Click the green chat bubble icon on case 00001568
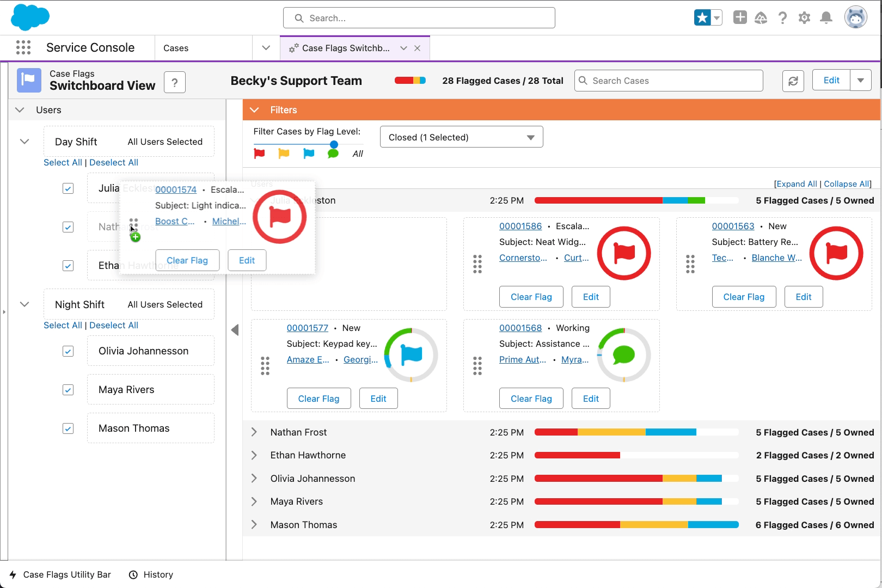The image size is (882, 588). (x=624, y=354)
